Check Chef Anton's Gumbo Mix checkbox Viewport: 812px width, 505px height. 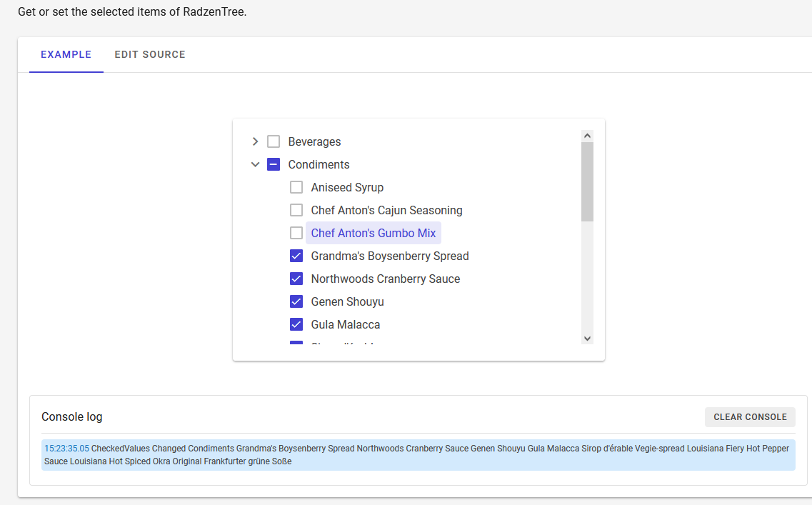pyautogui.click(x=296, y=233)
